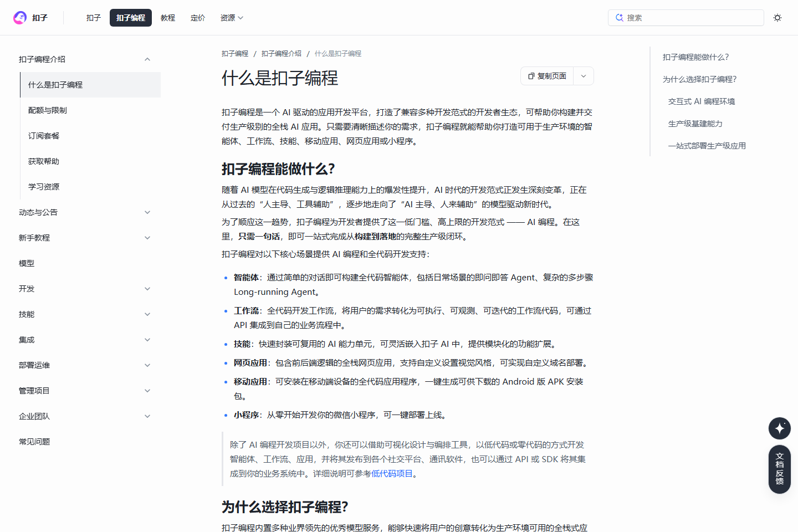The image size is (798, 532).
Task: Open the 资源 dropdown menu
Action: pos(232,18)
